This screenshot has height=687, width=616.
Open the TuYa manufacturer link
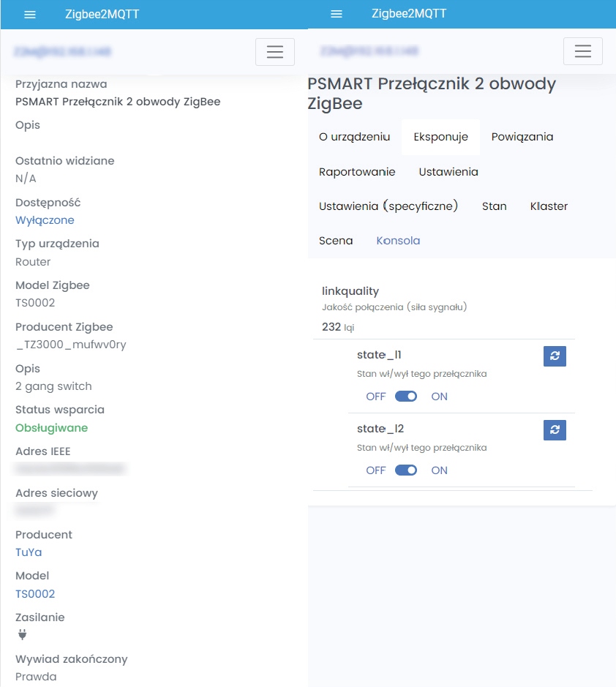pos(29,552)
